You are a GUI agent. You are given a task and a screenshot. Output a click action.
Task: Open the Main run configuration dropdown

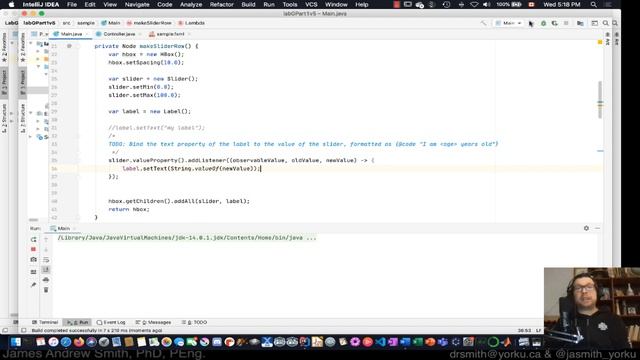[508, 23]
